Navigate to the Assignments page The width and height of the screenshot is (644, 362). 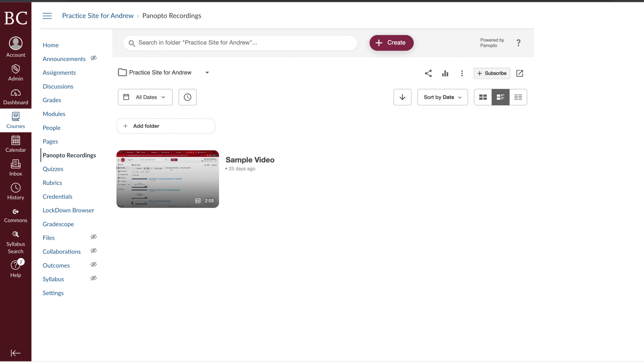[59, 72]
